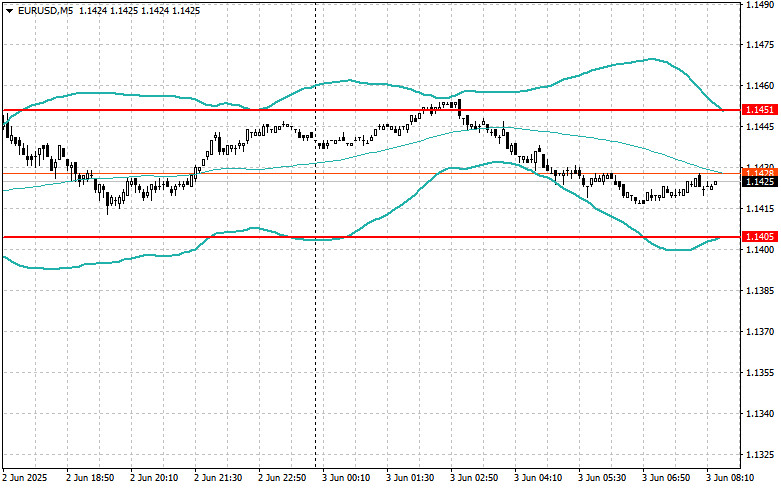Image resolution: width=781 pixels, height=489 pixels.
Task: Select the red 1.1451 price label
Action: click(760, 110)
